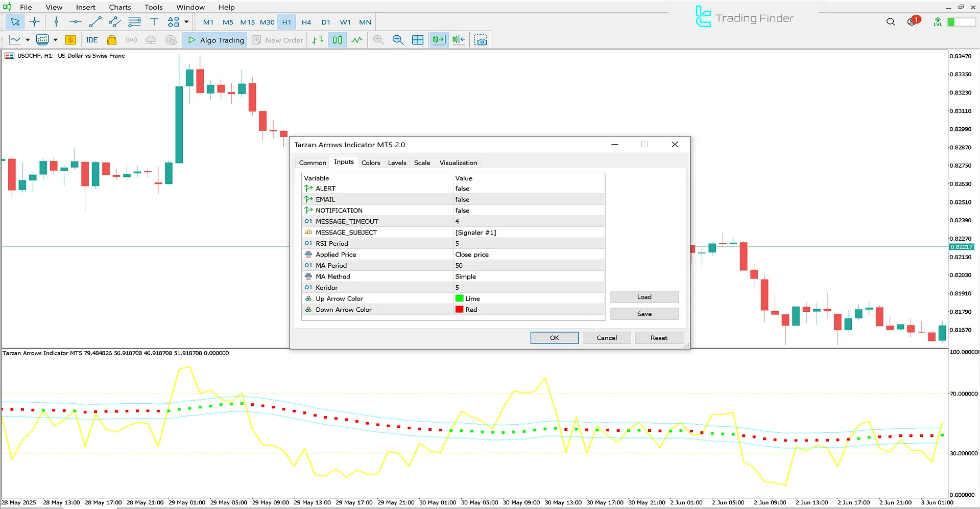
Task: Switch timeframe to H4
Action: pyautogui.click(x=306, y=22)
